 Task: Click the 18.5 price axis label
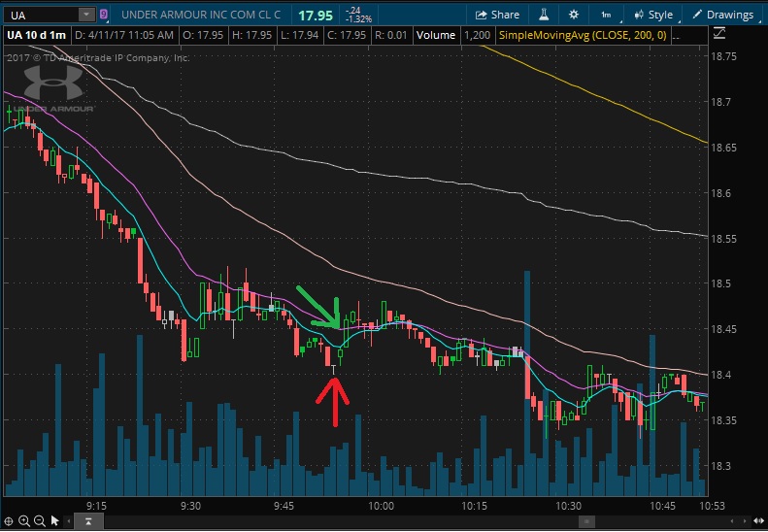click(720, 283)
